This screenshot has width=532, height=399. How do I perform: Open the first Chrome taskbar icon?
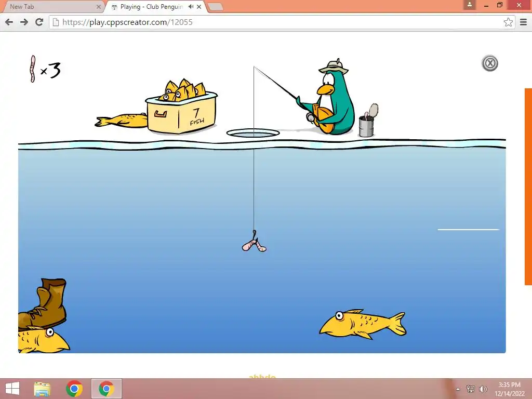tap(74, 389)
